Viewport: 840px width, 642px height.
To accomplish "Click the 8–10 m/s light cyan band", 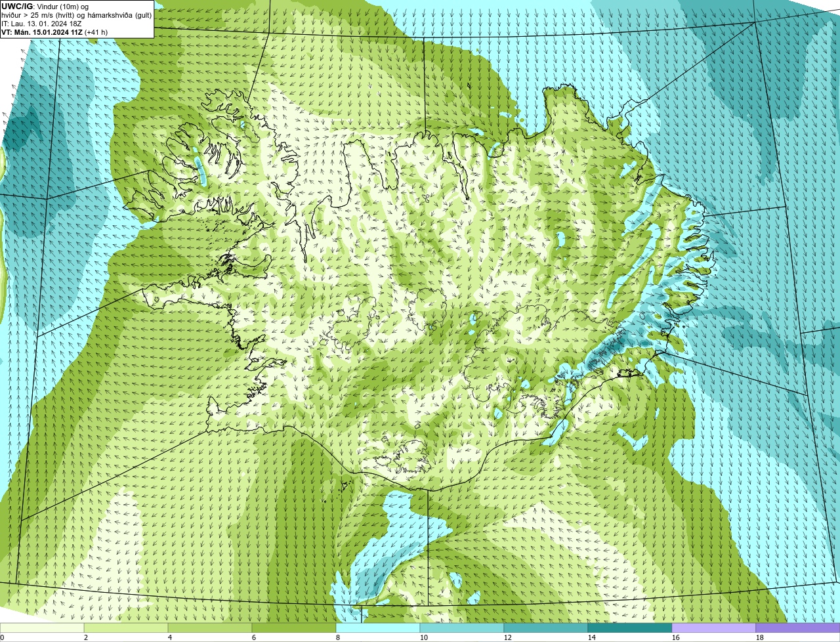I will (378, 628).
